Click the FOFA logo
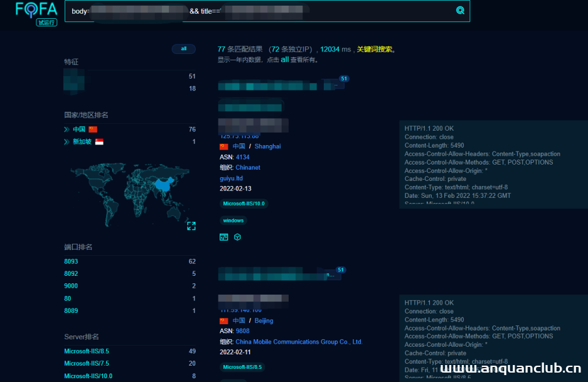 (36, 9)
